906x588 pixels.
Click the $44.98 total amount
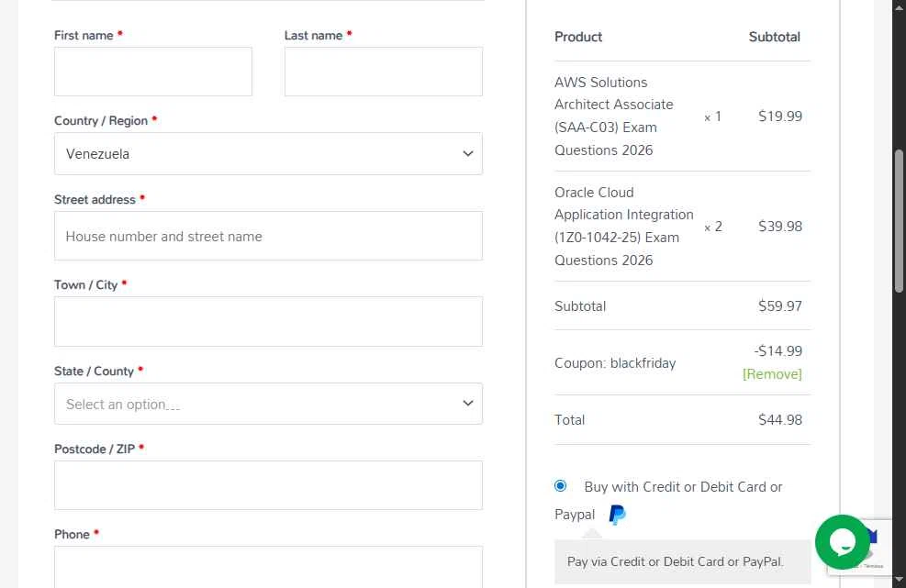(x=780, y=420)
